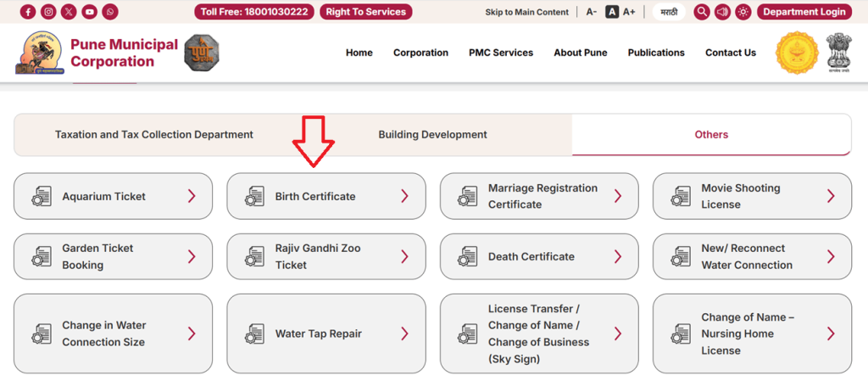Click the Pune hexagonal emblem badge

pyautogui.click(x=202, y=53)
